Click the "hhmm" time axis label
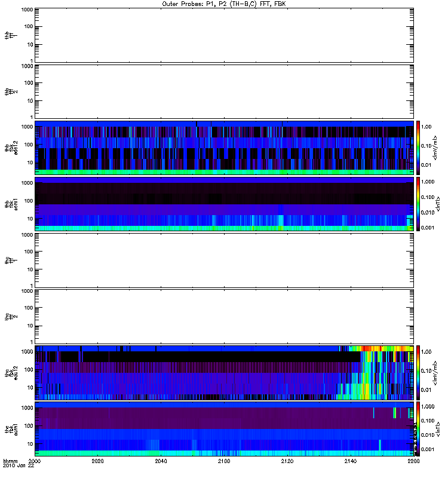This screenshot has width=448, height=478. pyautogui.click(x=10, y=461)
